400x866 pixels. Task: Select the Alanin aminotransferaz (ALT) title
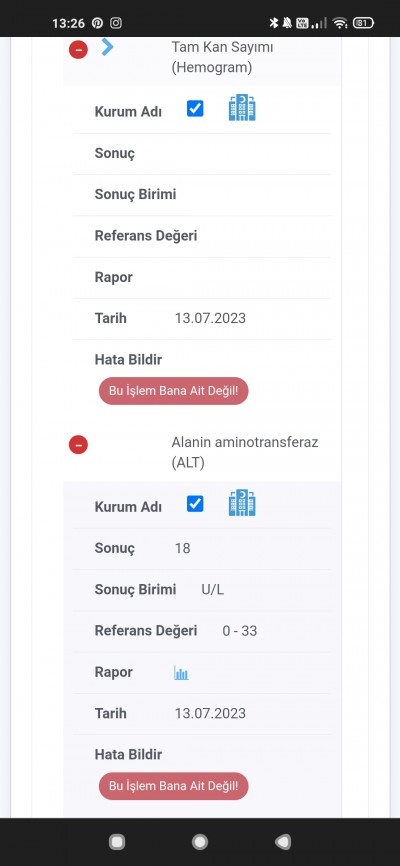245,452
